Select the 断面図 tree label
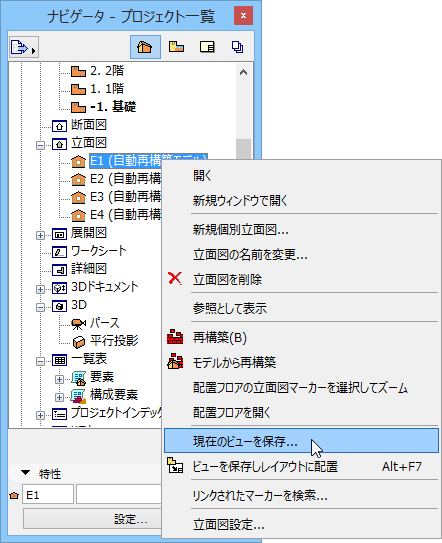Screen dimensions: 442x543 [x=89, y=125]
